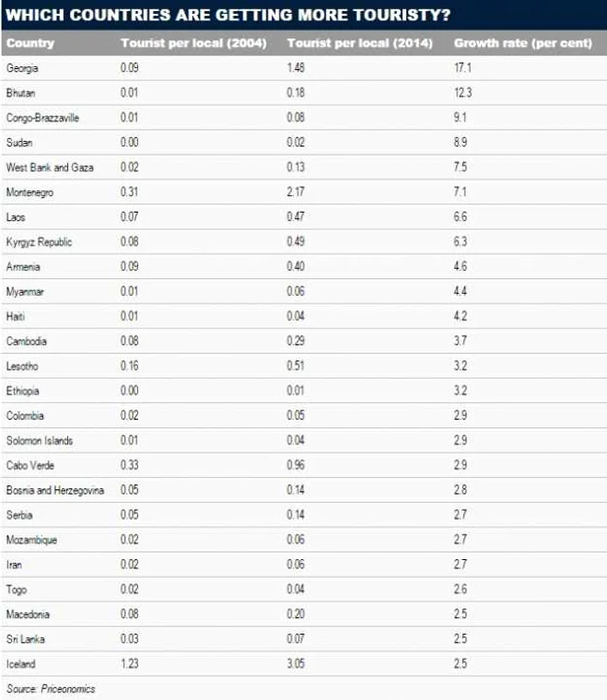
Task: Click the title Which Countries Are Getting More Touristy
Action: (x=228, y=15)
